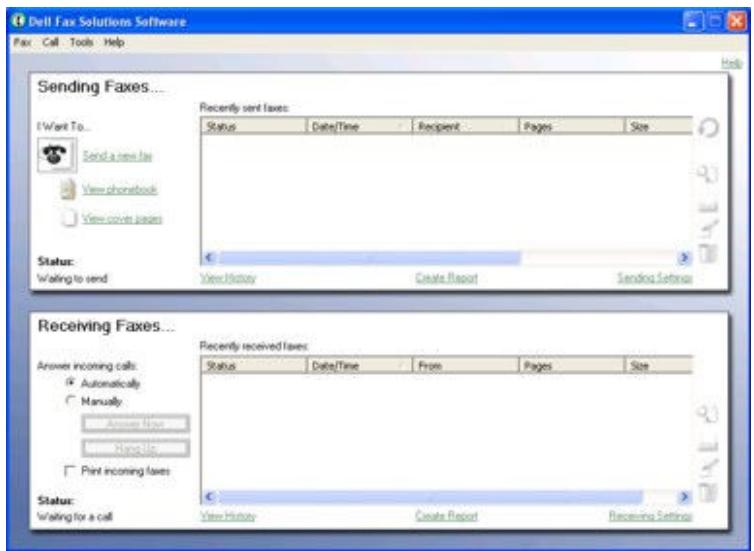Sort sent faxes by Status column
754x551 pixels.
[x=254, y=126]
